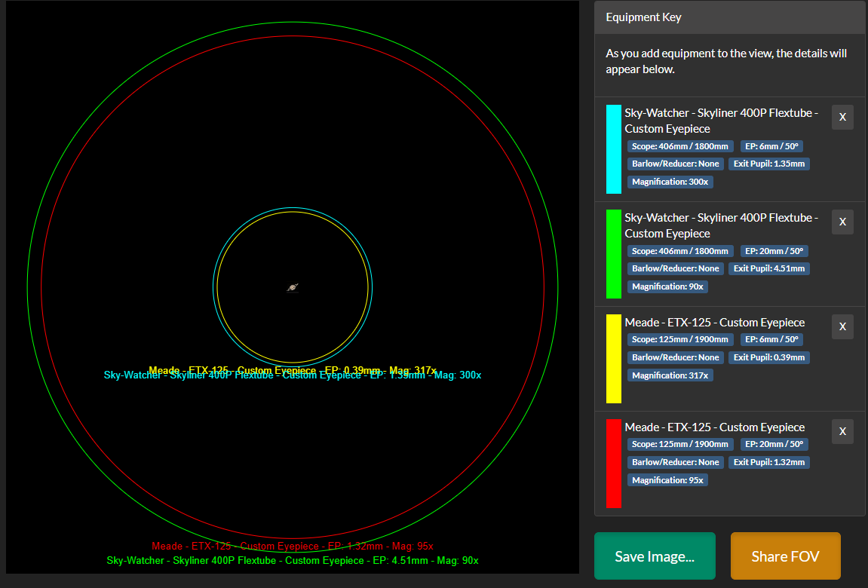Viewport: 868px width, 588px height.
Task: Click the Saturn image at view center
Action: [293, 287]
